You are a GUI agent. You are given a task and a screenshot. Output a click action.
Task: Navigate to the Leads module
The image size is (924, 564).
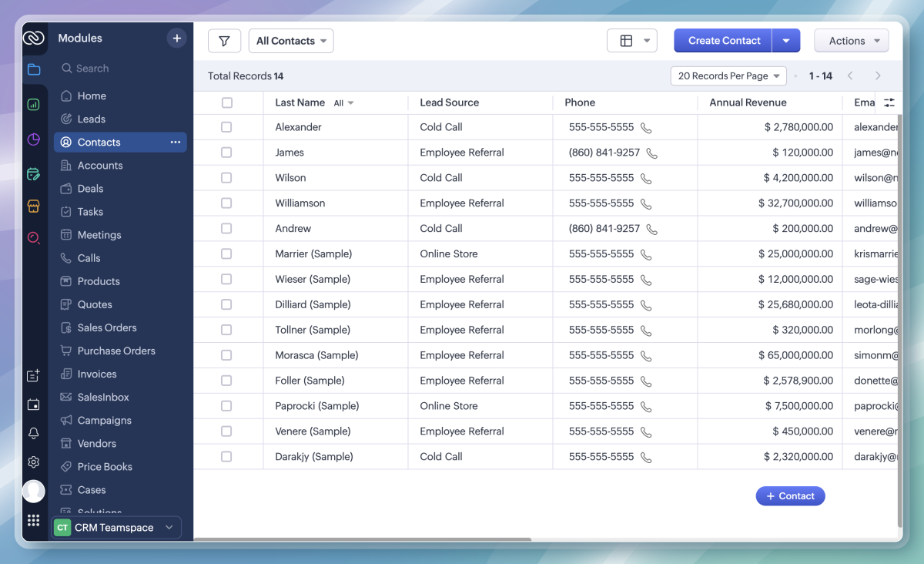[x=91, y=119]
